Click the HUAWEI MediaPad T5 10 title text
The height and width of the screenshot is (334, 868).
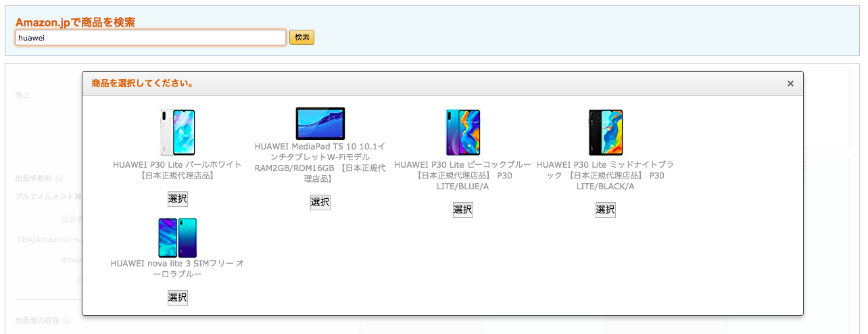click(x=320, y=162)
